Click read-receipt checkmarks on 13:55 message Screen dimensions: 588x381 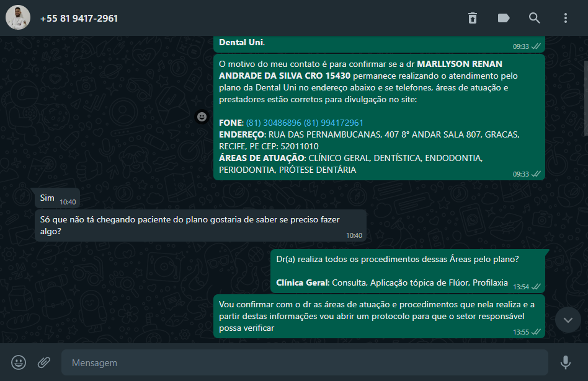[537, 332]
